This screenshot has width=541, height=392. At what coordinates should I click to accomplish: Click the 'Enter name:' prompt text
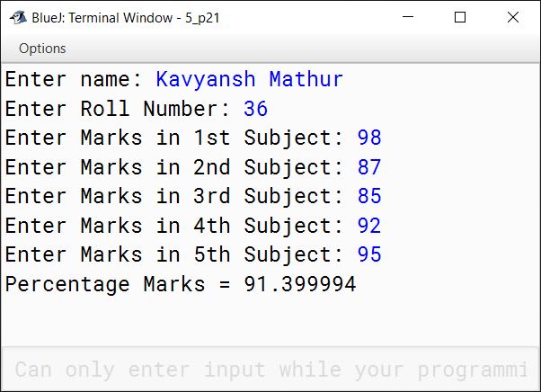click(74, 79)
